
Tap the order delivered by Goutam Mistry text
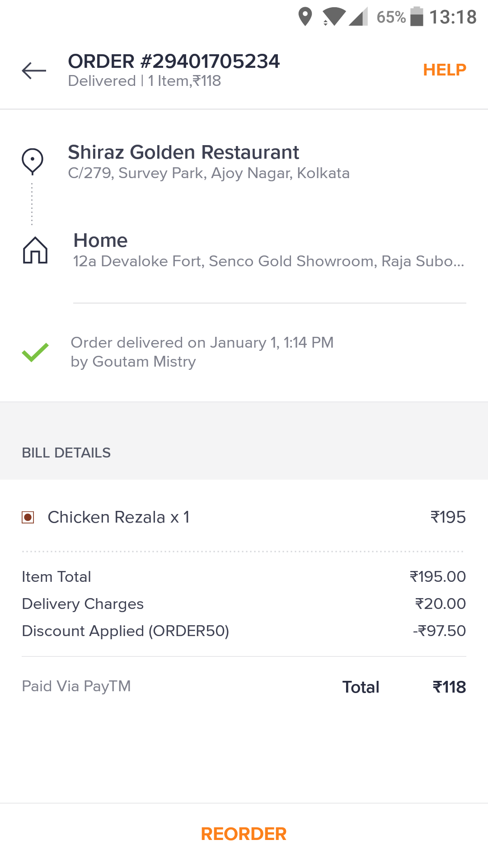coord(202,352)
